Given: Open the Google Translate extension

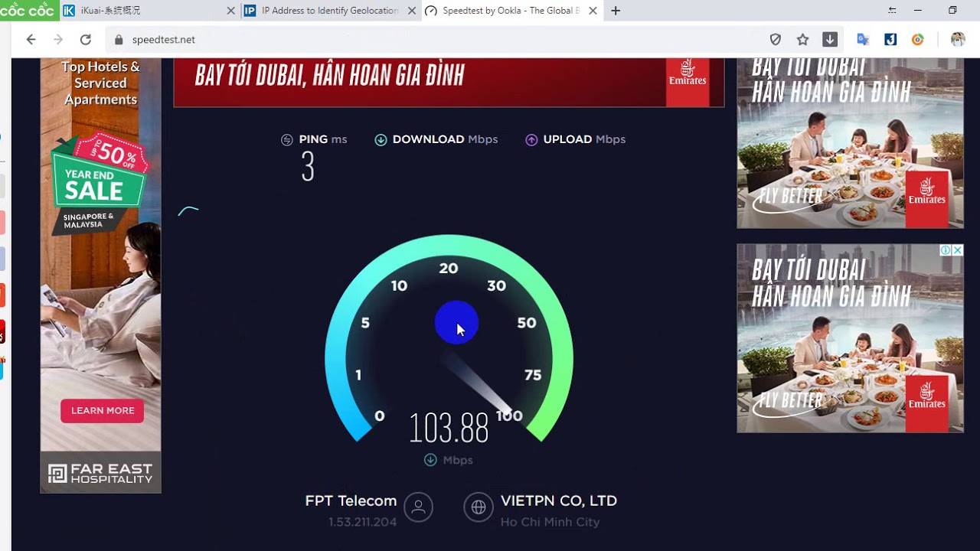Looking at the screenshot, I should (x=863, y=40).
